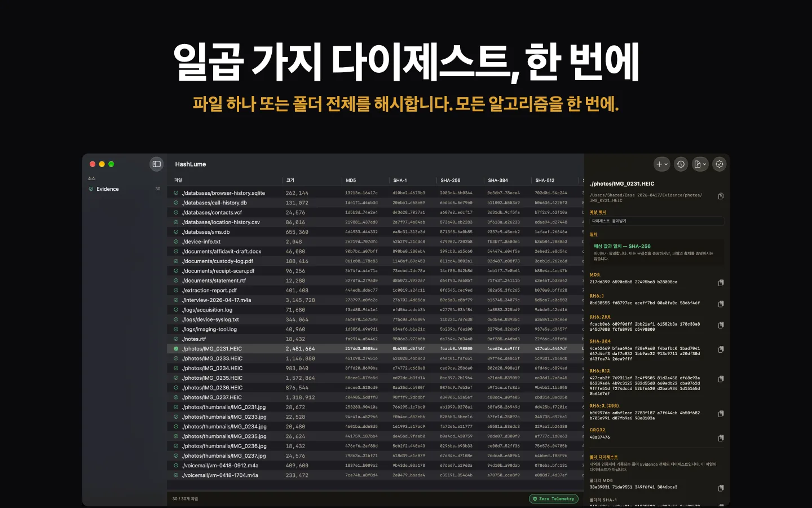
Task: Select the ./databases/browser-history.sqlite row
Action: click(375, 193)
